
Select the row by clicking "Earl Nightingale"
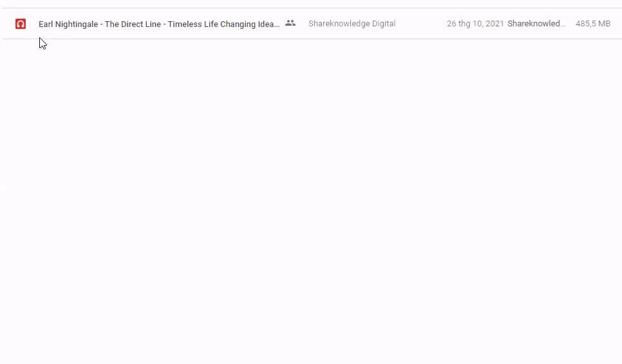pyautogui.click(x=68, y=24)
